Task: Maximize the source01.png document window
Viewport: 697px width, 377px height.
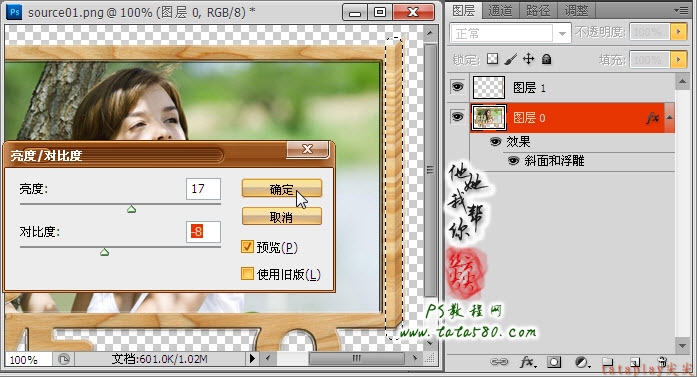Action: [x=380, y=12]
